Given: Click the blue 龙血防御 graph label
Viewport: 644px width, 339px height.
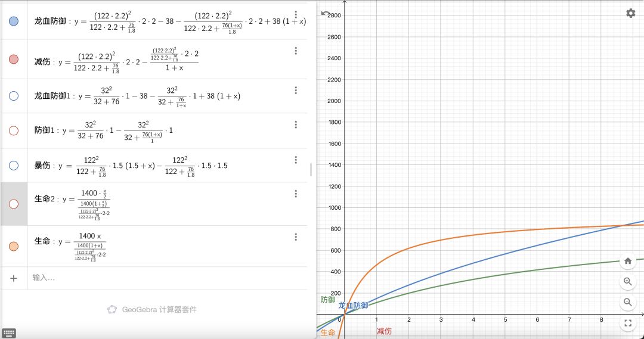Looking at the screenshot, I should pos(353,306).
